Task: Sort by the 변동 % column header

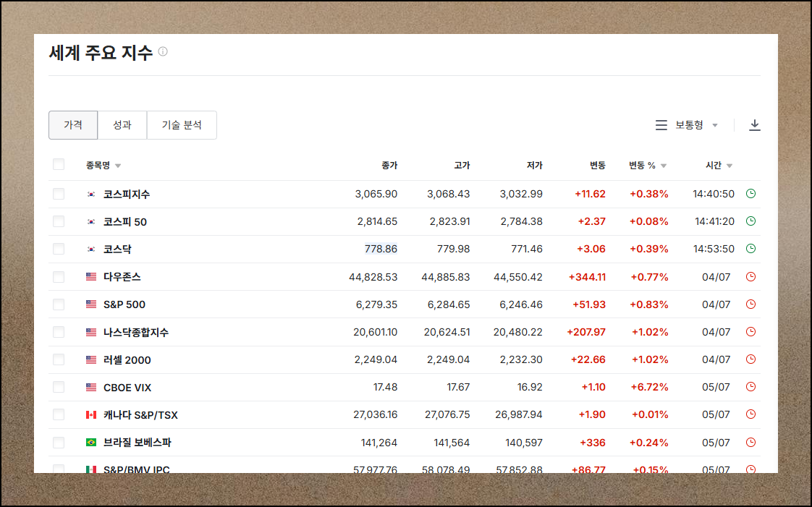Action: click(x=648, y=166)
